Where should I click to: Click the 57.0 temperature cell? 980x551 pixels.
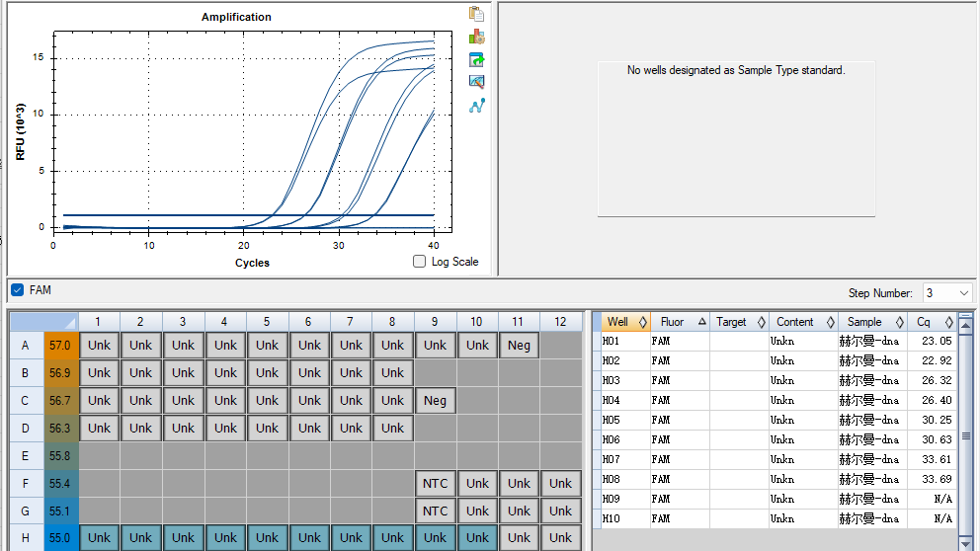tap(60, 346)
